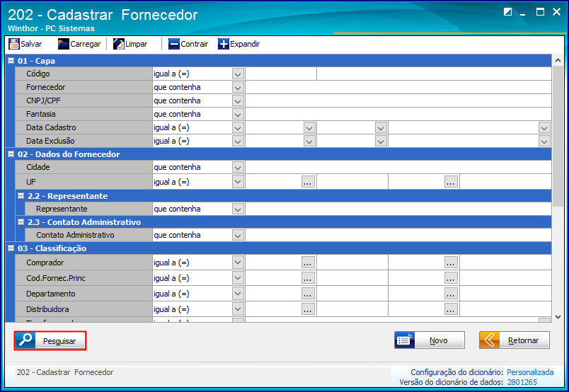Open the Contato Administrativo operator dropdown
This screenshot has height=392, width=569.
[x=238, y=235]
